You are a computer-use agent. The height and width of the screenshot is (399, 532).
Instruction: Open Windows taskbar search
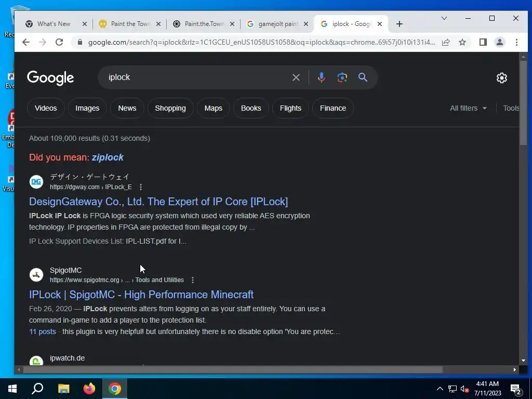click(37, 389)
